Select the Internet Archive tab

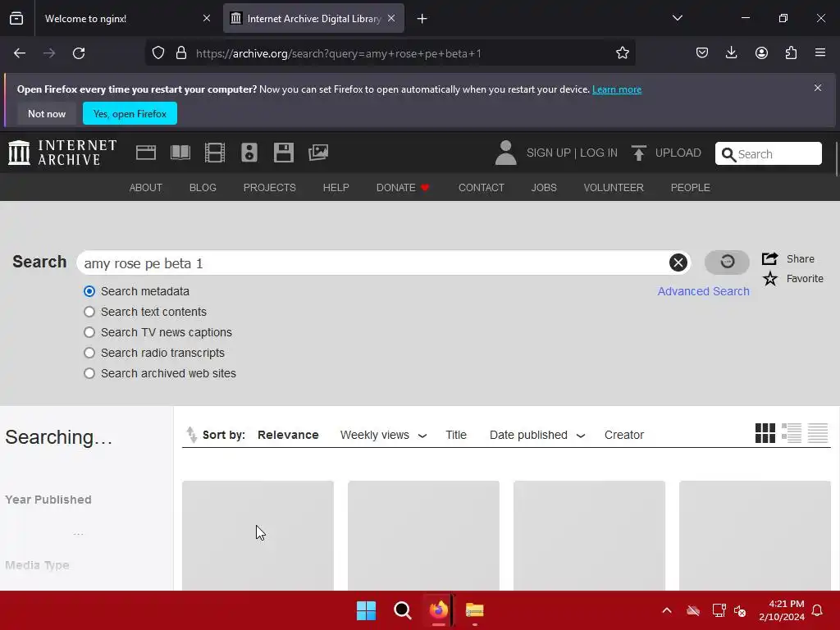pos(313,18)
